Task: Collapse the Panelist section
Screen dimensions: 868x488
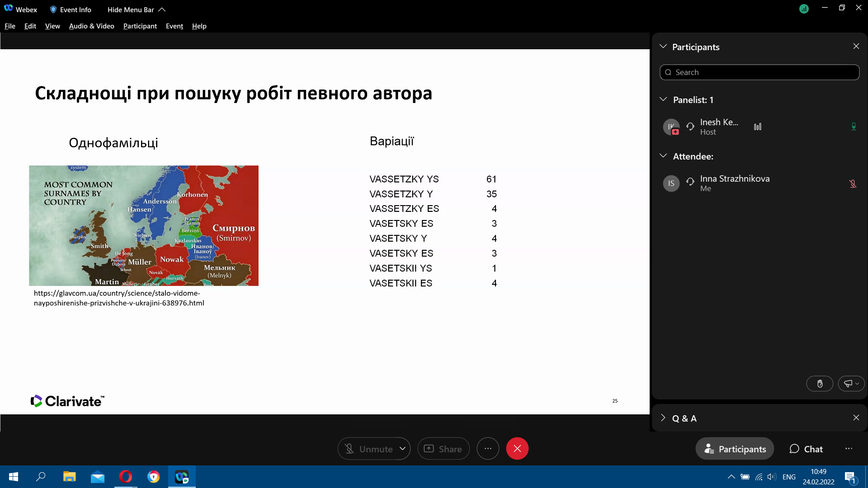Action: click(663, 99)
